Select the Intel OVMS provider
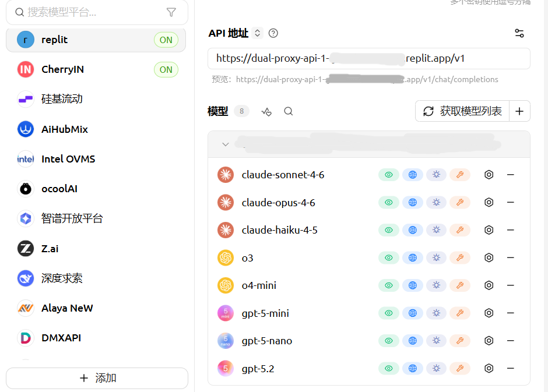This screenshot has height=392, width=548. [96, 159]
